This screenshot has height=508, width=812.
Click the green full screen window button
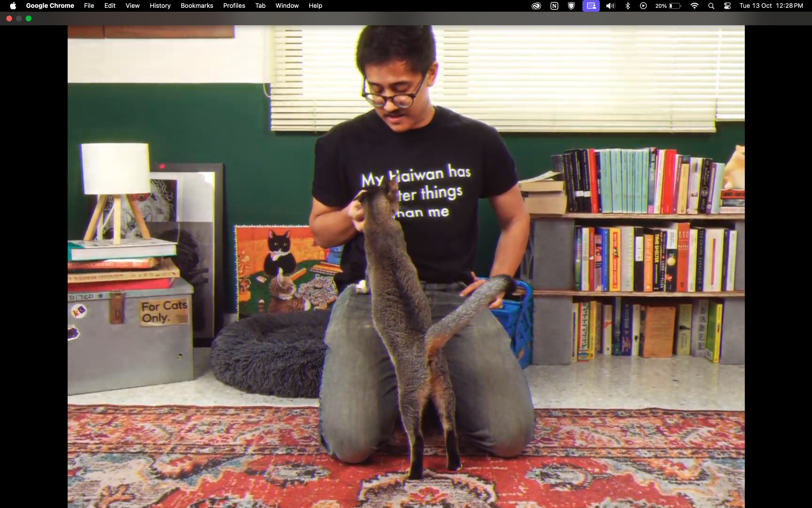[x=29, y=19]
